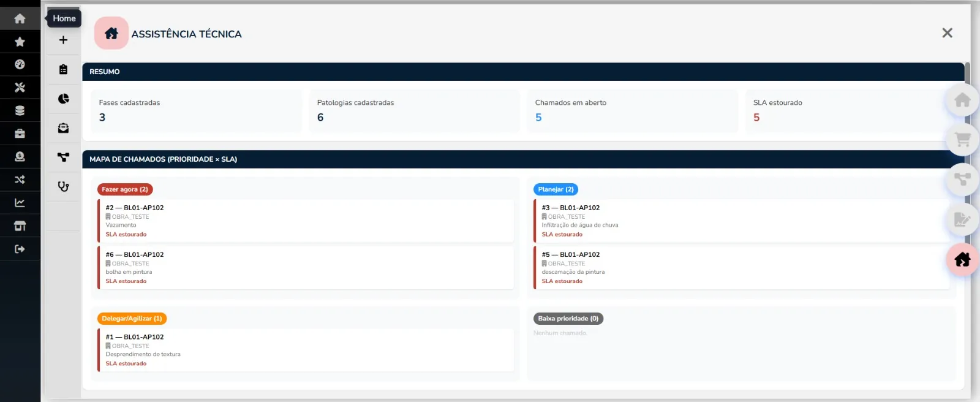Click the 'Planejar (2)' badge
This screenshot has width=980, height=402.
coord(556,189)
